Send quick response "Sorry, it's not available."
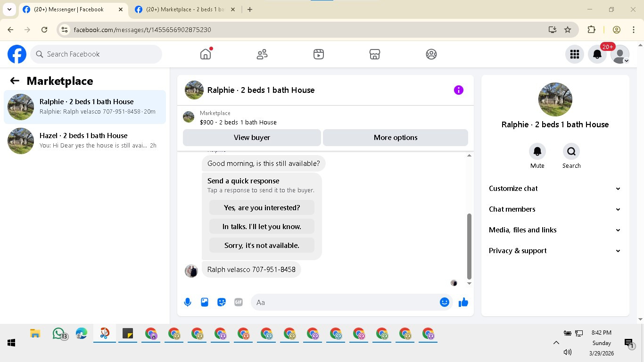The image size is (644, 362). [262, 246]
